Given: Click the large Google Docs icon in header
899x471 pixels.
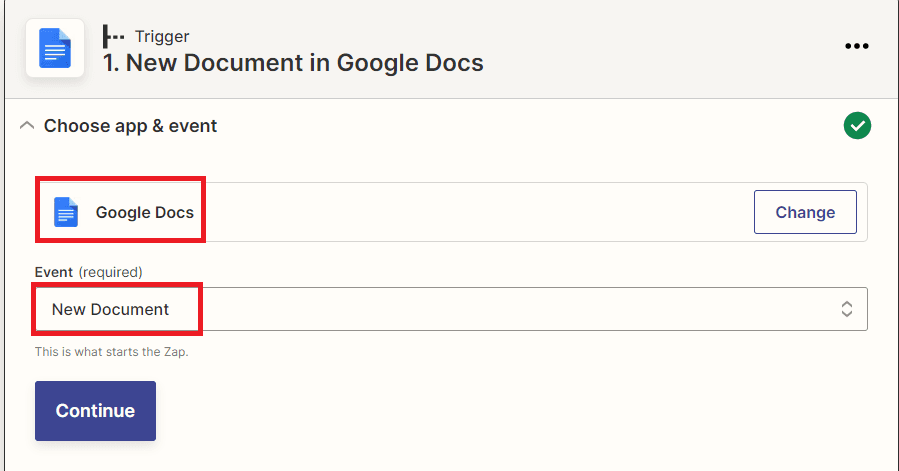Looking at the screenshot, I should 55,47.
